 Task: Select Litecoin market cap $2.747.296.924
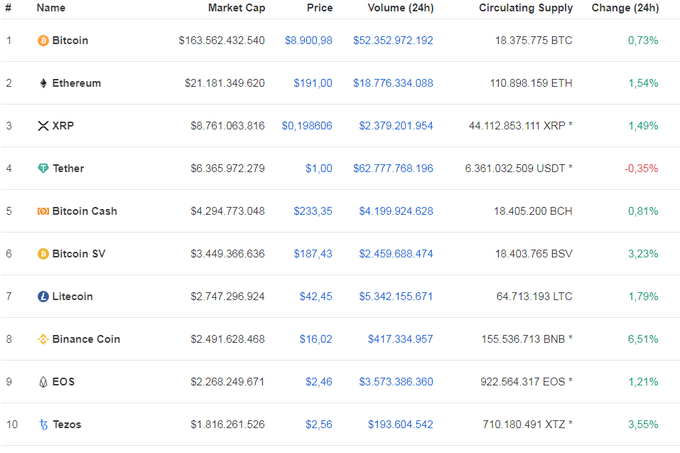[228, 297]
